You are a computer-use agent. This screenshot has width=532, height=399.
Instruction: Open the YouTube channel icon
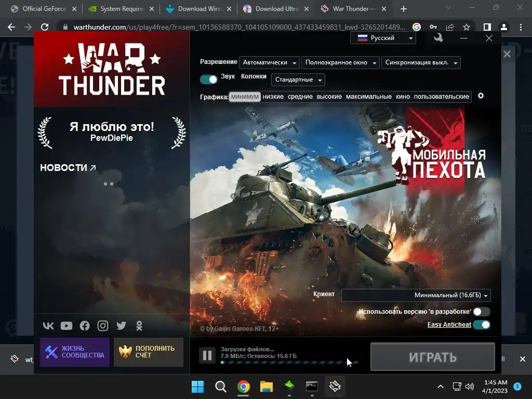66,326
